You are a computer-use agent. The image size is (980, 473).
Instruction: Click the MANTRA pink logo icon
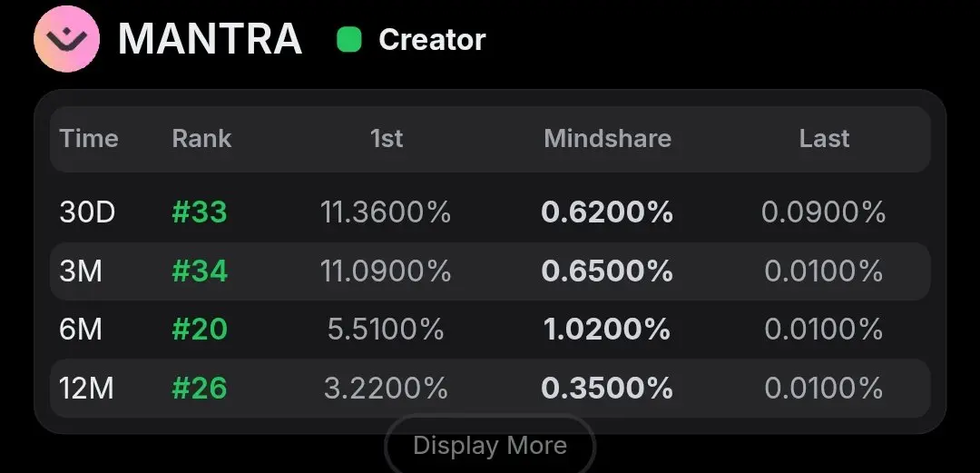coord(66,38)
